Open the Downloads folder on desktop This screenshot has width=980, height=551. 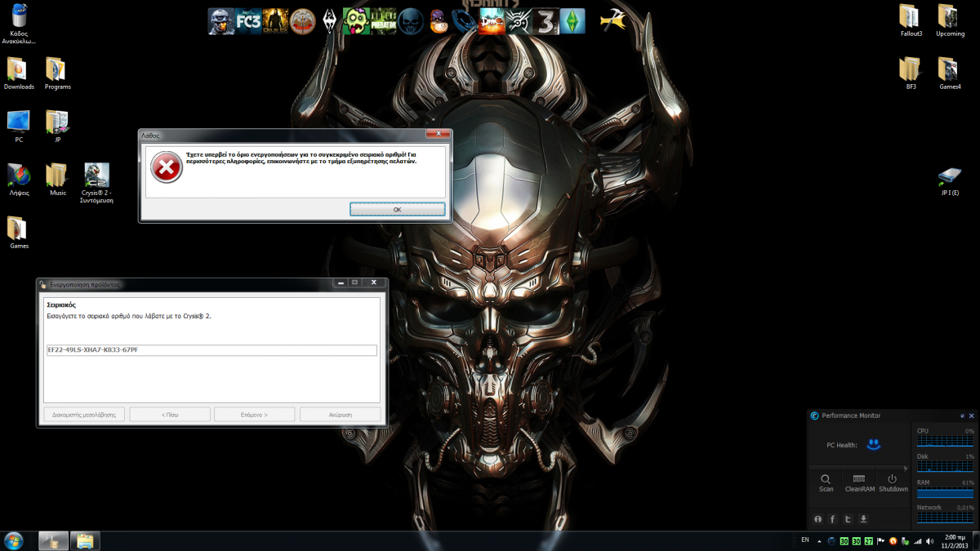pos(19,73)
